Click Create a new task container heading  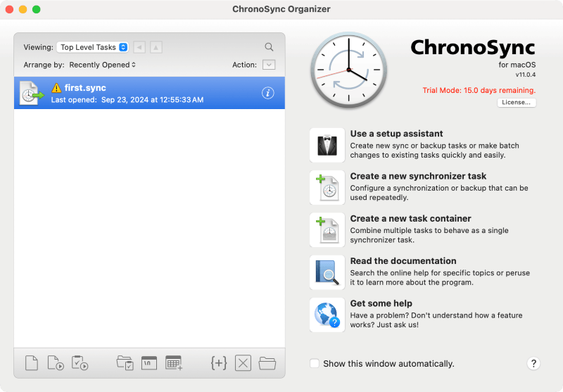410,218
